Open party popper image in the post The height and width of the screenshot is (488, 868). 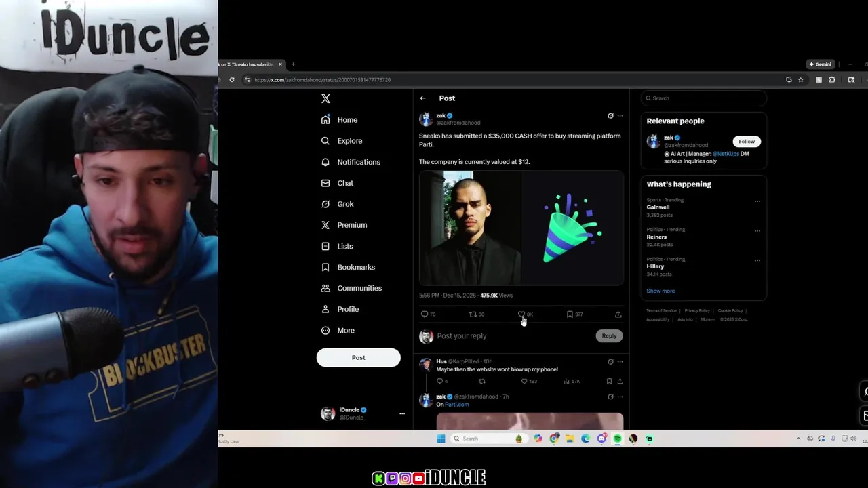pos(572,228)
